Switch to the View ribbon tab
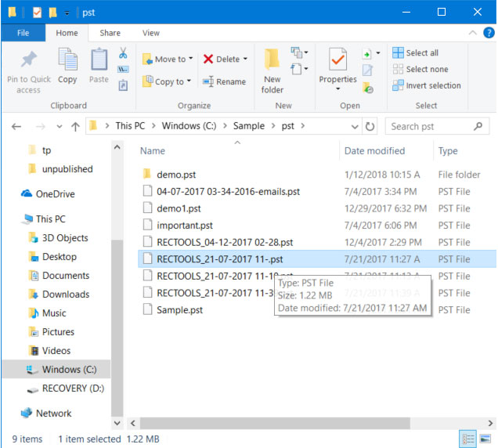Screen dimensions: 498x448 pyautogui.click(x=151, y=33)
